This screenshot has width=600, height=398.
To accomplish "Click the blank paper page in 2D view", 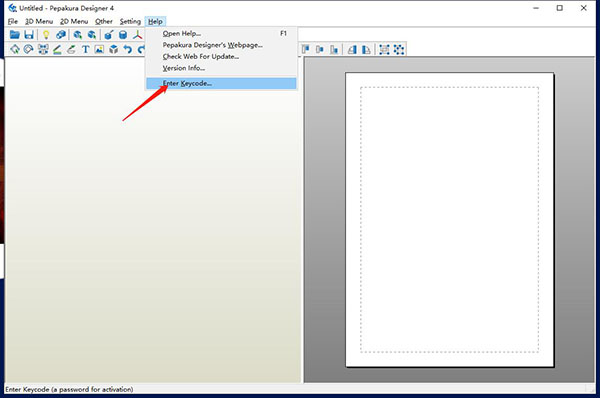I will [450, 219].
